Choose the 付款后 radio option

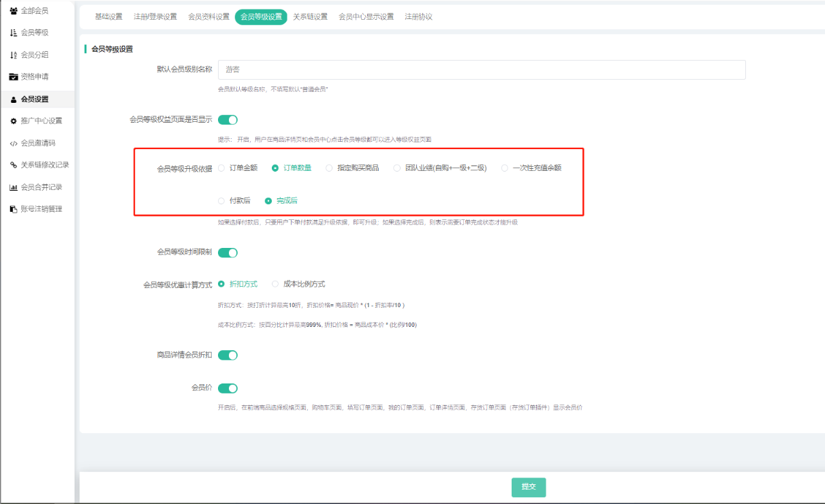click(221, 201)
